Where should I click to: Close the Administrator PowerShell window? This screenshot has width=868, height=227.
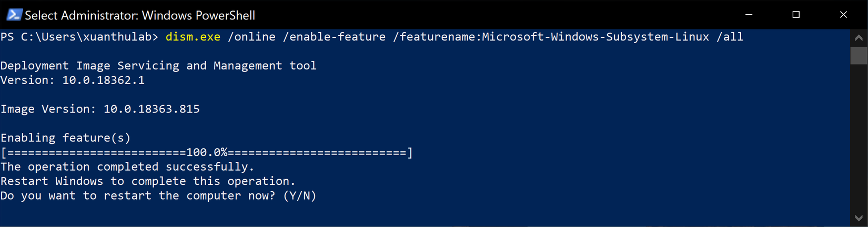click(x=843, y=15)
